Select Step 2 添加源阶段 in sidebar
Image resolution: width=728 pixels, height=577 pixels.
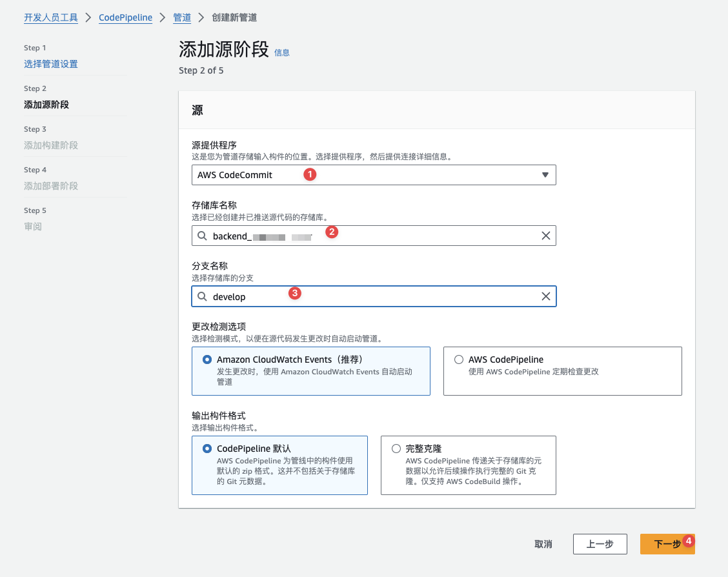pos(46,105)
